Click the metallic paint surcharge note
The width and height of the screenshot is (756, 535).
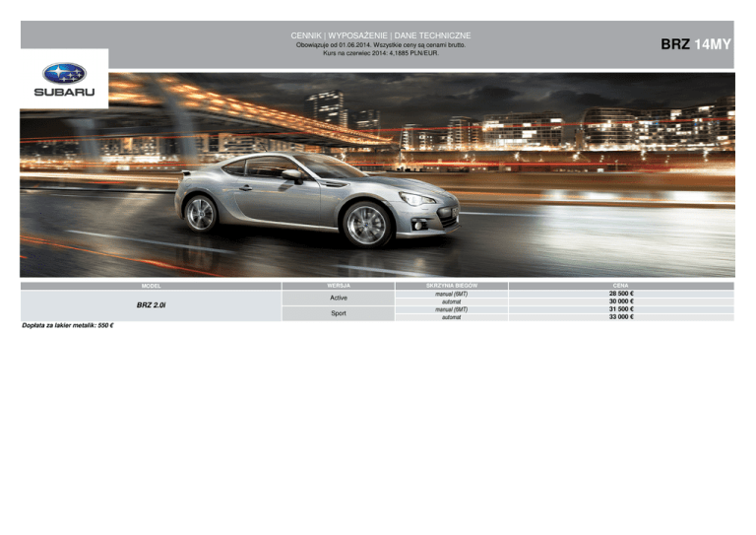pos(68,325)
